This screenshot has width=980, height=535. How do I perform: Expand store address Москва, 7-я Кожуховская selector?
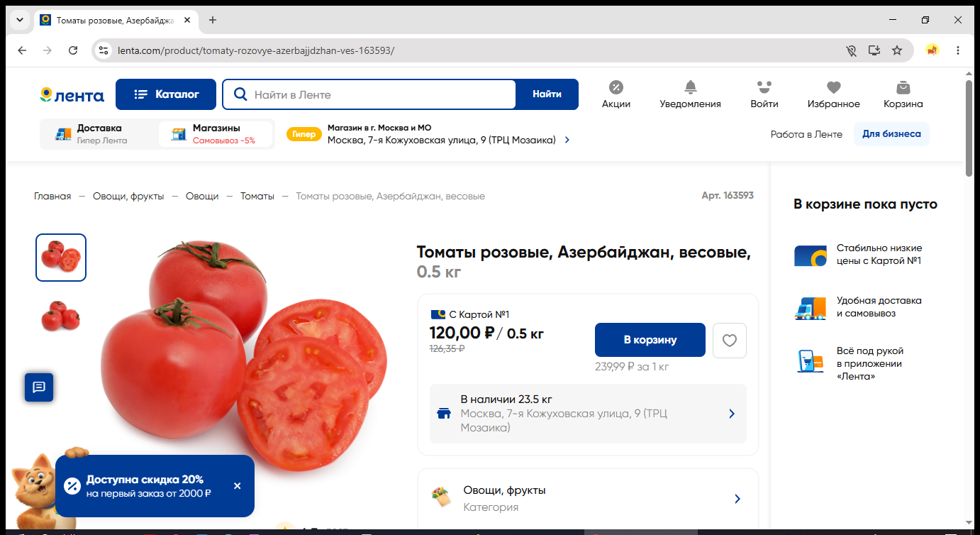coord(428,134)
